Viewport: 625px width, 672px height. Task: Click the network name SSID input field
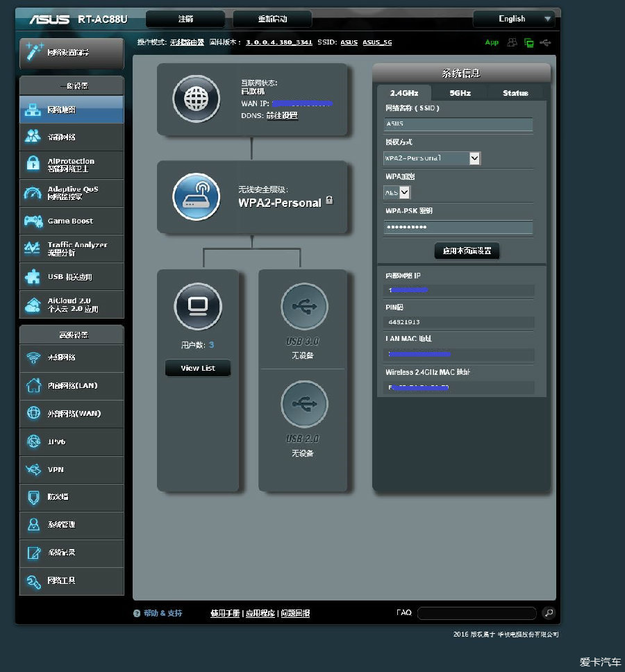click(458, 124)
